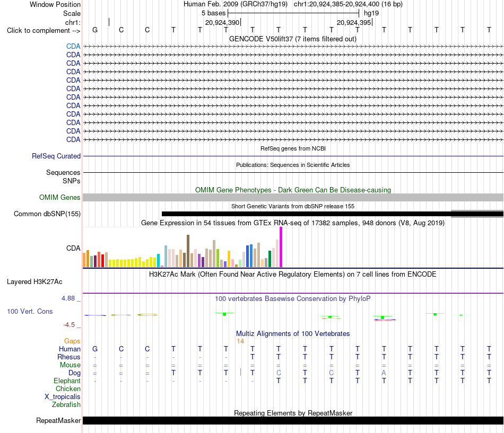Click 'Multiz Alignments of 100 Vertebrates' title
This screenshot has width=504, height=433.
click(293, 334)
